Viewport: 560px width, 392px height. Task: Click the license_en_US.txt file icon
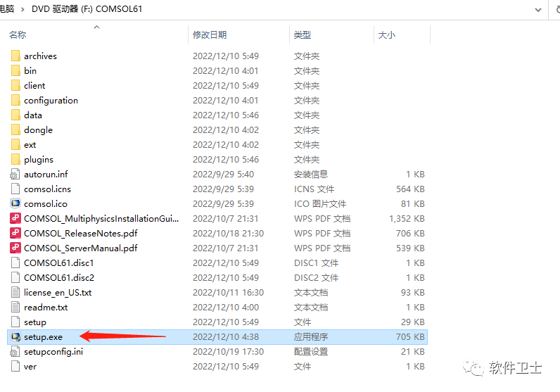pos(15,292)
